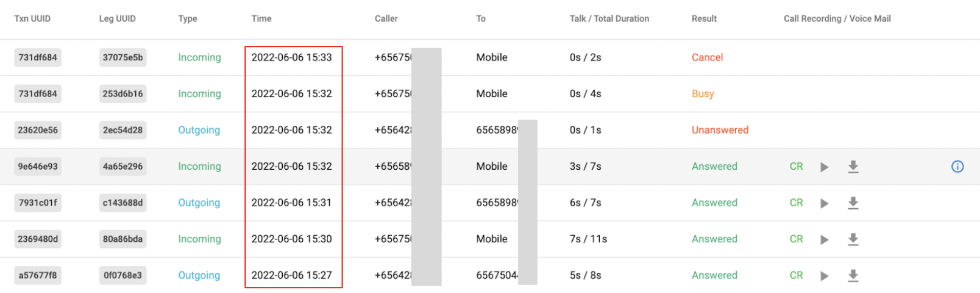Download recording for call a57677f8

pyautogui.click(x=853, y=276)
